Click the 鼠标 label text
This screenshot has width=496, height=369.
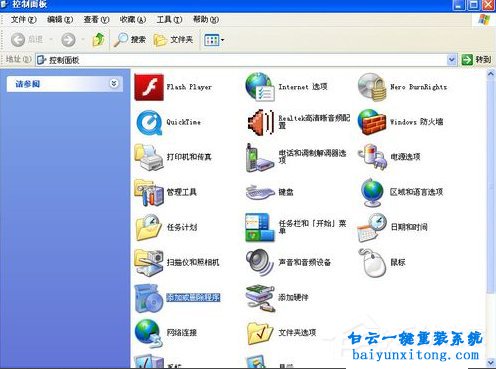coord(398,262)
